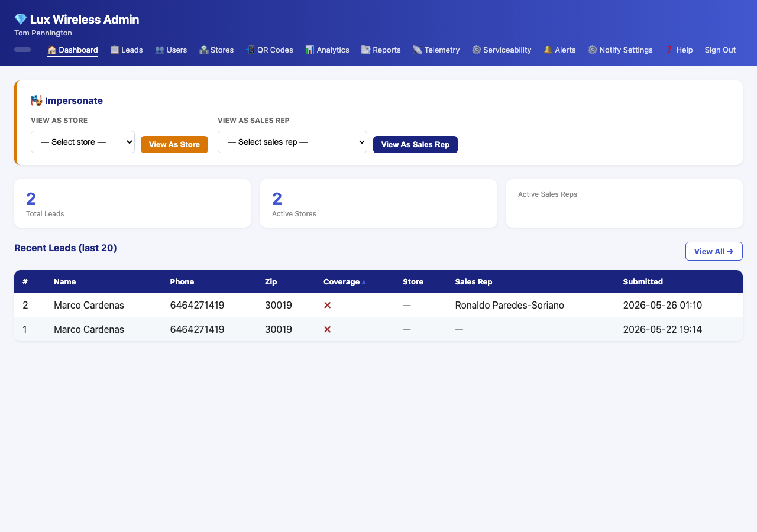
Task: Click Sign Out in the header
Action: click(720, 50)
